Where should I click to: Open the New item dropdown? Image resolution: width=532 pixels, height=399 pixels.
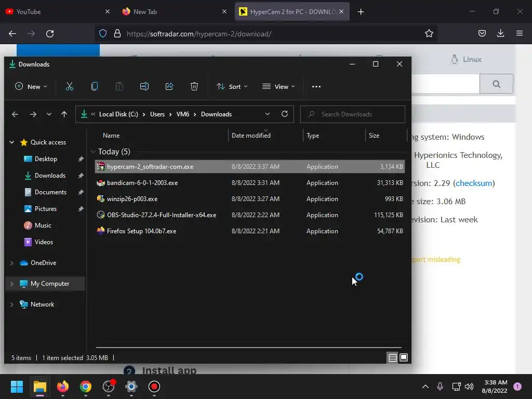coord(31,87)
